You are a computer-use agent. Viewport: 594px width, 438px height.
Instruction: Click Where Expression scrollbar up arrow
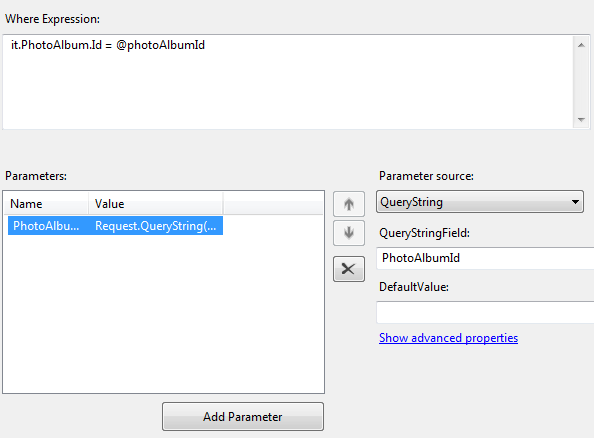(581, 45)
